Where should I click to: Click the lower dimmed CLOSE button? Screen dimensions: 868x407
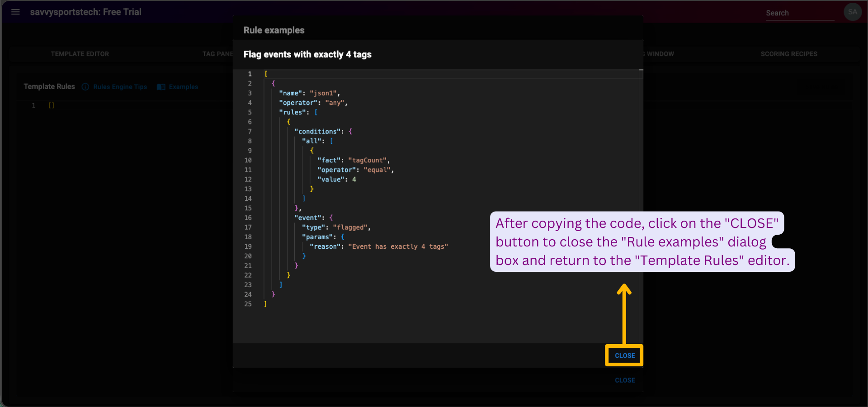click(x=625, y=380)
